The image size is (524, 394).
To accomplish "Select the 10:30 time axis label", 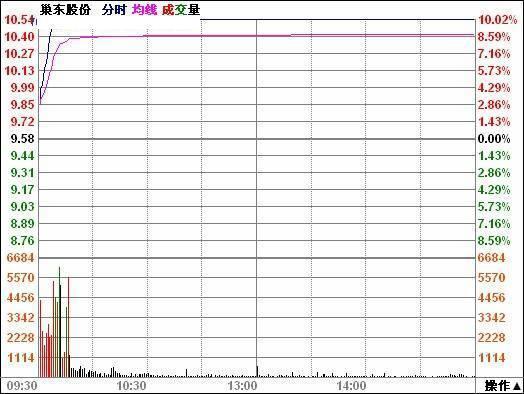I will [131, 386].
